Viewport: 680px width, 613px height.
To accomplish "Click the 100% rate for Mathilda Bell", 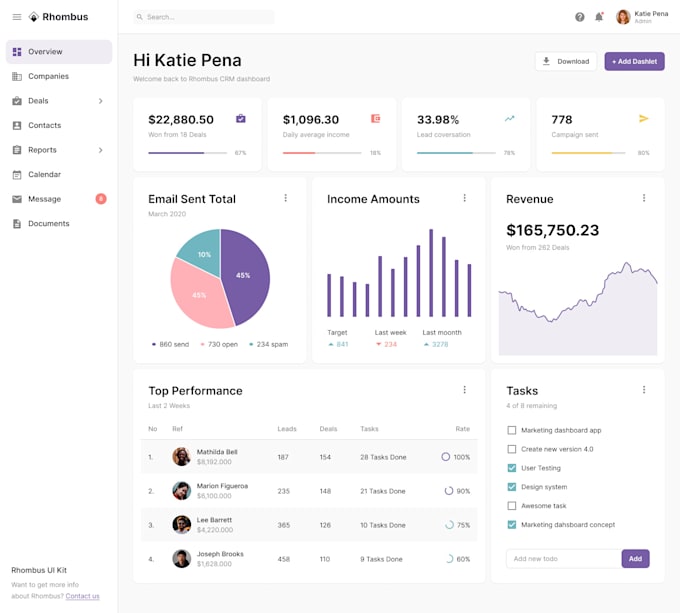I will (x=455, y=457).
